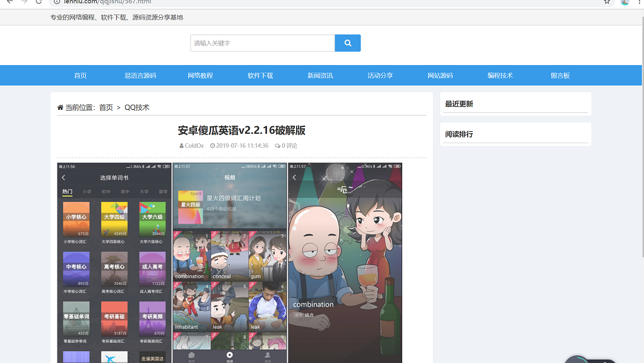Click the profile icon in phone bottom bar

click(267, 355)
